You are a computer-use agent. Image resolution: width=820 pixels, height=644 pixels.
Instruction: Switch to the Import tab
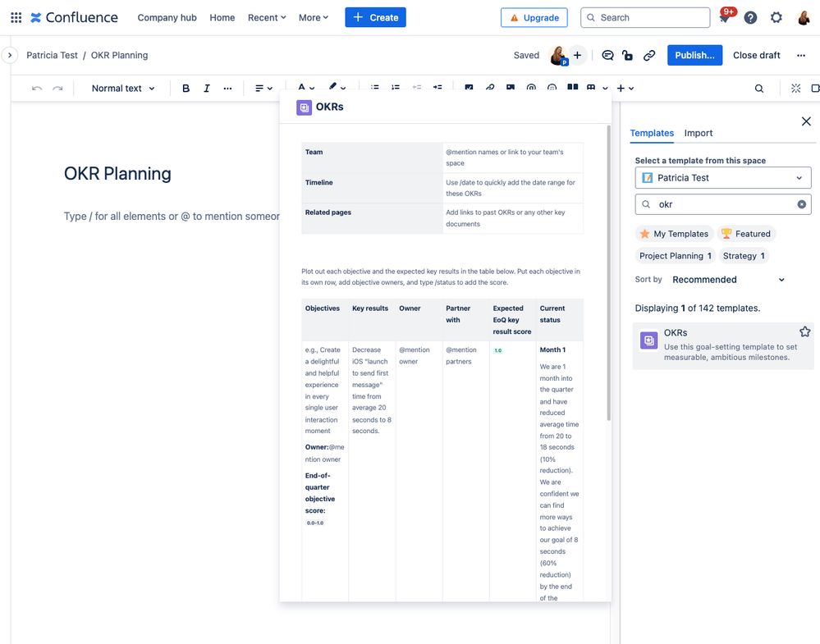click(x=699, y=133)
